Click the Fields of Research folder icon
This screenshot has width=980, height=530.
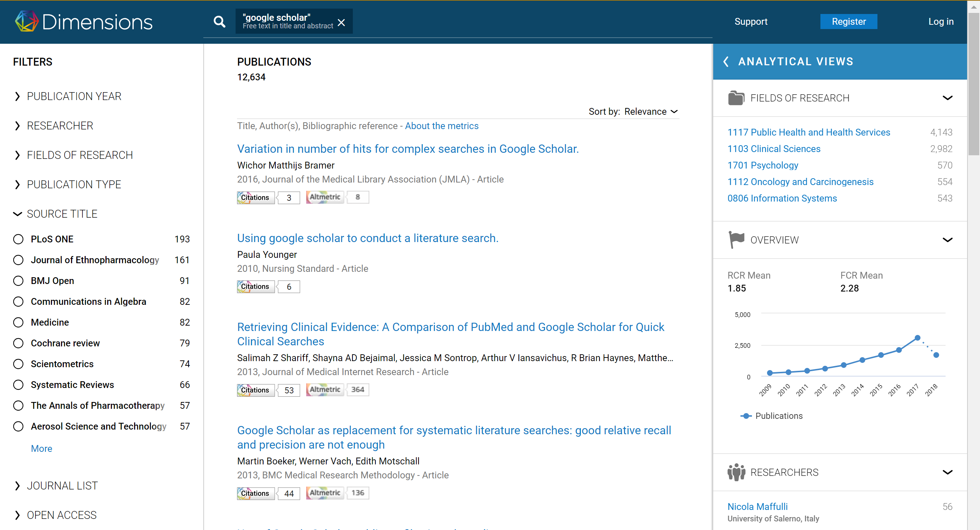(x=736, y=98)
